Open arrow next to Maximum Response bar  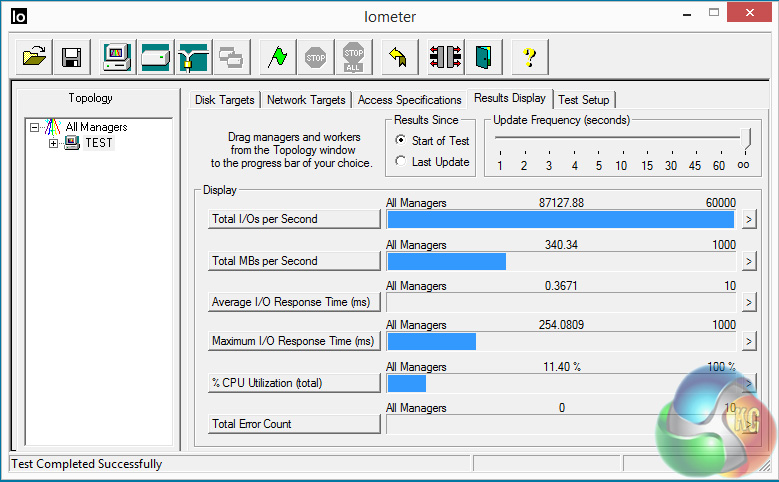point(749,341)
